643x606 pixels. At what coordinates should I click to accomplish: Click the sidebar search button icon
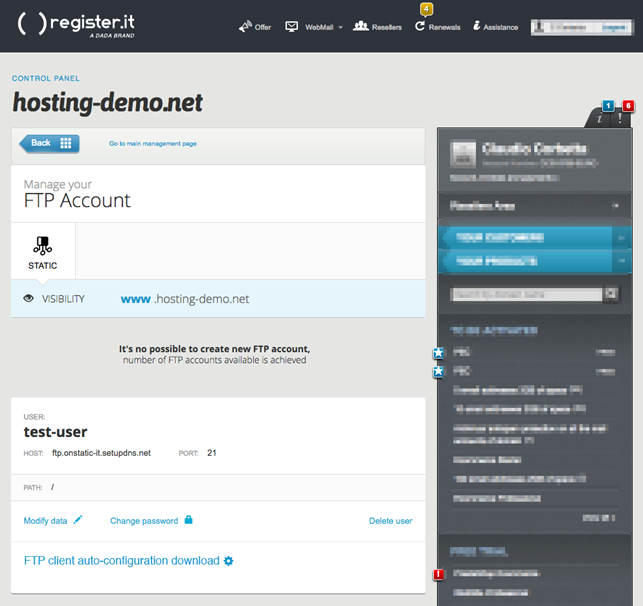tap(611, 294)
